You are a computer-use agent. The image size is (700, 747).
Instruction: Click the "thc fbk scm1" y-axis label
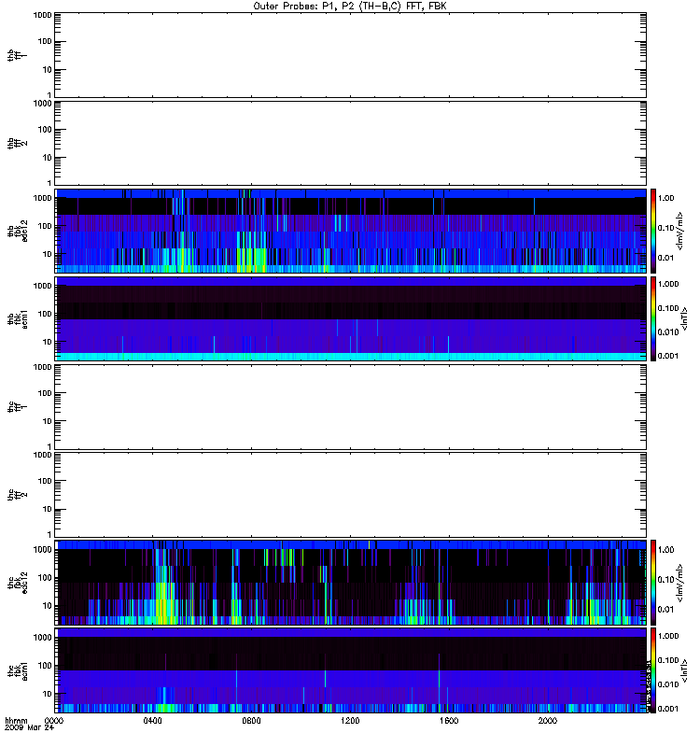[x=18, y=670]
